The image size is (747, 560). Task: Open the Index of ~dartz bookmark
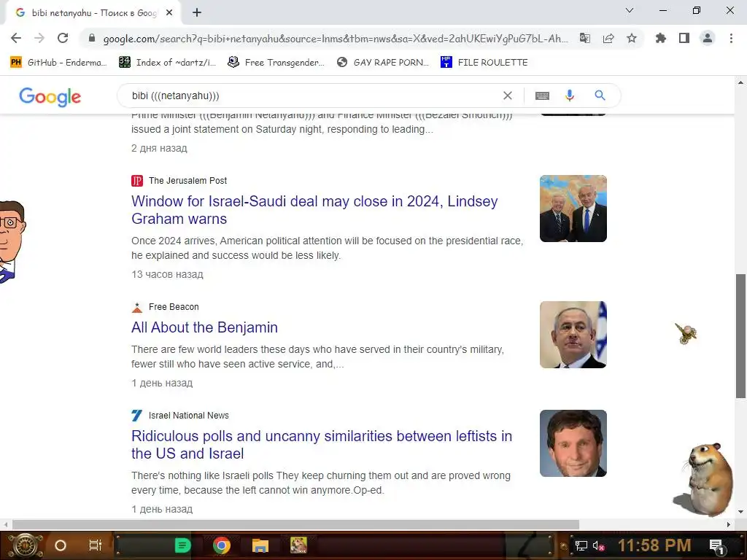point(167,63)
